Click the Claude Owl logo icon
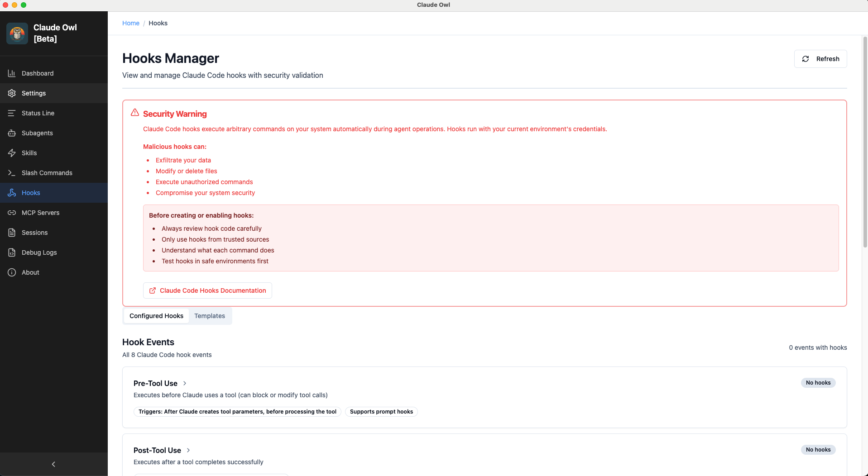Image resolution: width=868 pixels, height=476 pixels. (x=17, y=33)
